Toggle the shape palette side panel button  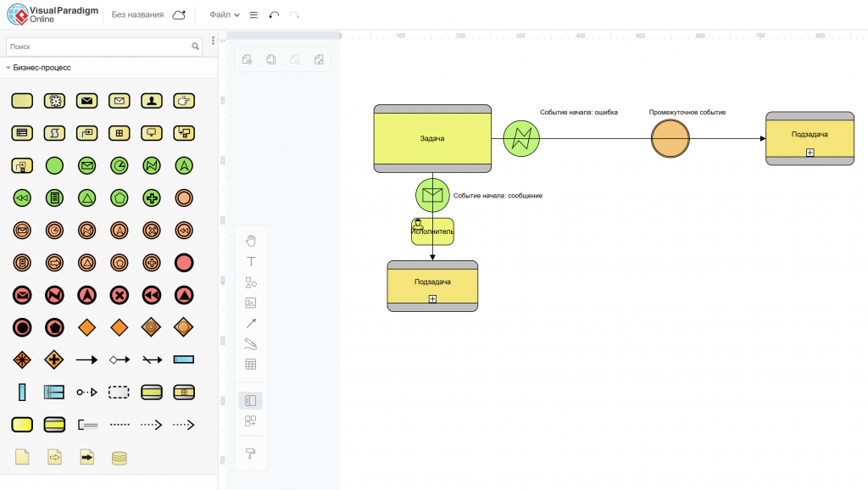[x=251, y=400]
